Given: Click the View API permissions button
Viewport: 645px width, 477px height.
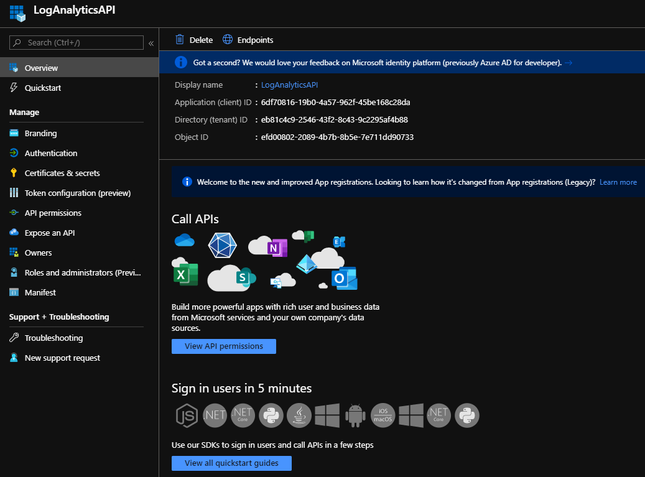Looking at the screenshot, I should (224, 346).
